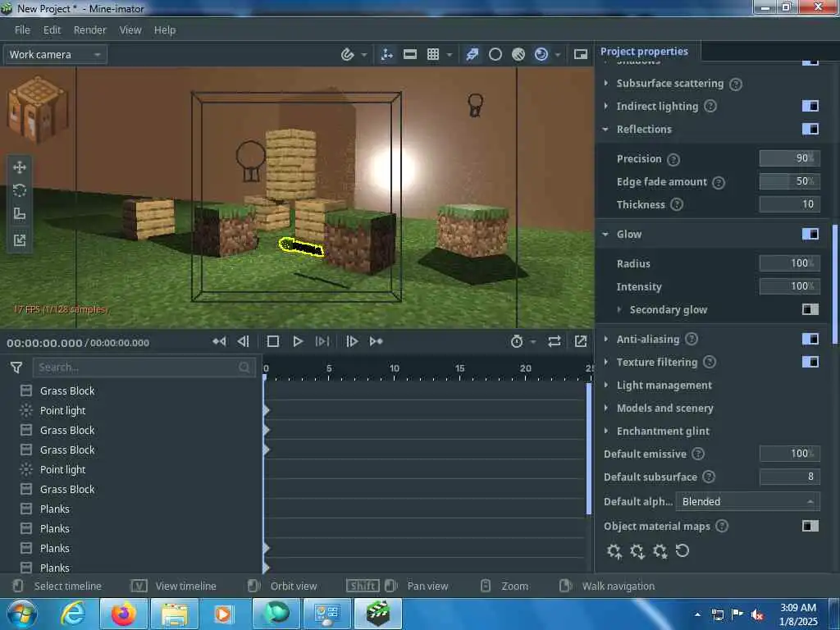Open the File menu
The height and width of the screenshot is (630, 840).
(x=22, y=30)
